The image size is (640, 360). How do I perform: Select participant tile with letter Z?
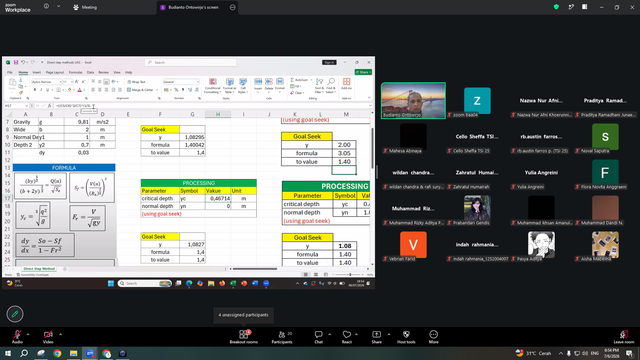pos(477,100)
